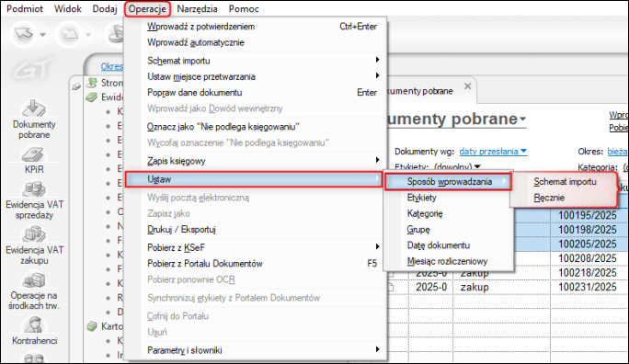This screenshot has width=629, height=364.
Task: Close the Dokumenty pobrane tab
Action: [467, 86]
